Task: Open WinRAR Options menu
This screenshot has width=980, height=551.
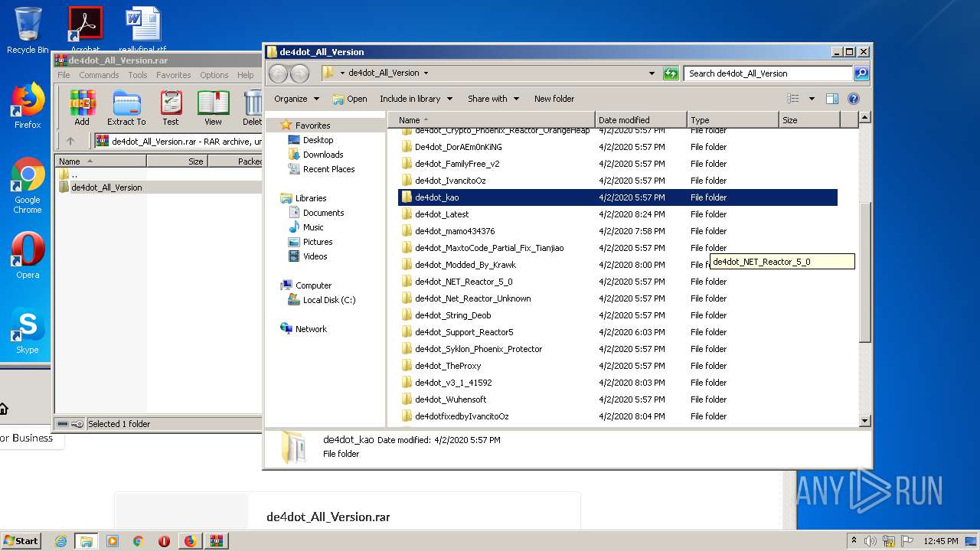Action: click(214, 75)
